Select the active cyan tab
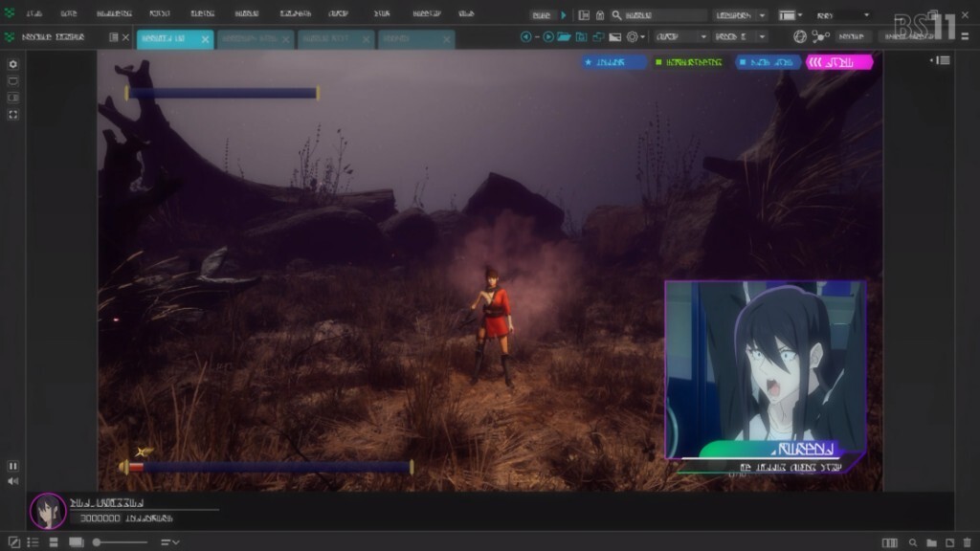The image size is (980, 551). point(173,38)
